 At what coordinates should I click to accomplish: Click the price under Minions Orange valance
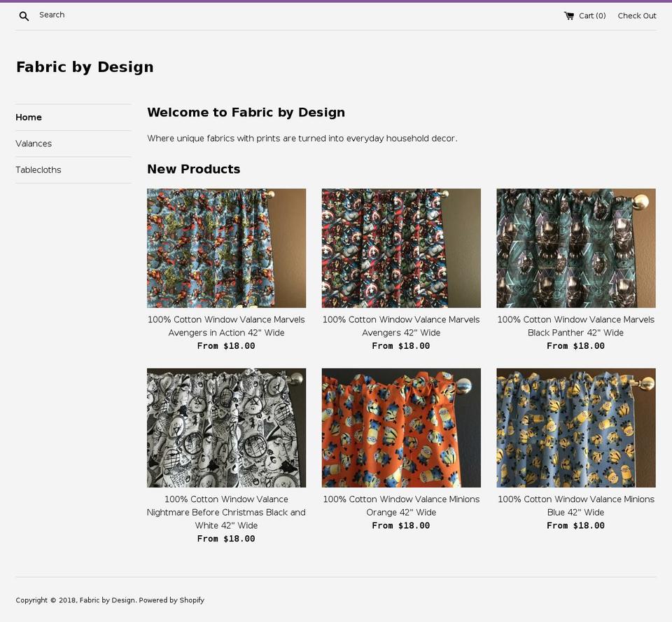401,525
